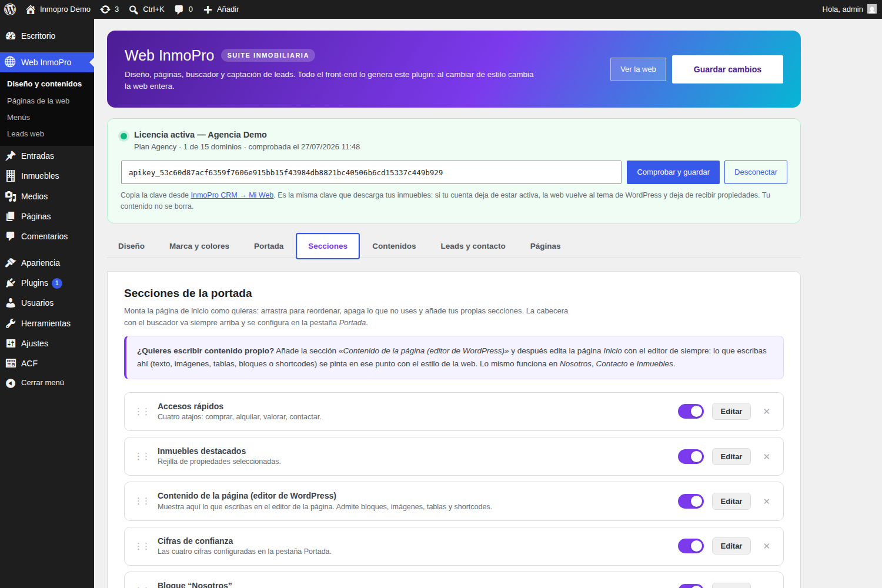The height and width of the screenshot is (588, 882).
Task: Toggle off the Accesos rápidos section
Action: (691, 412)
